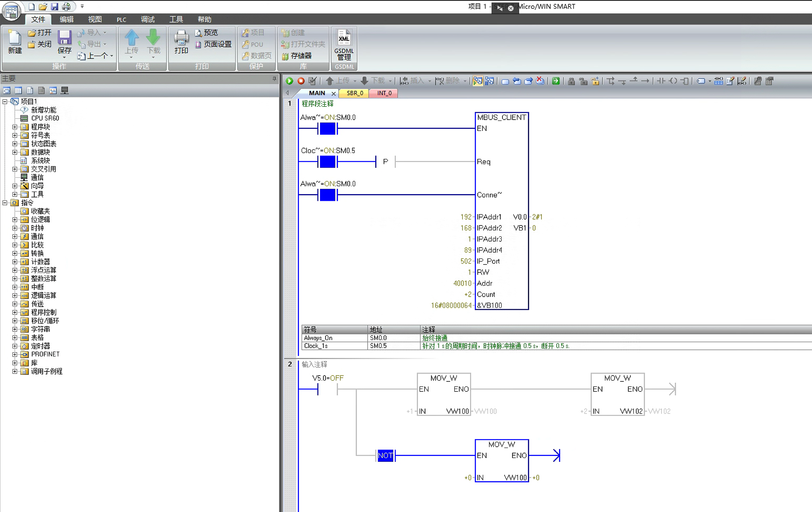Screen dimensions: 812x512
Task: Expand the 位逻辑 instruction folder
Action: [x=15, y=220]
